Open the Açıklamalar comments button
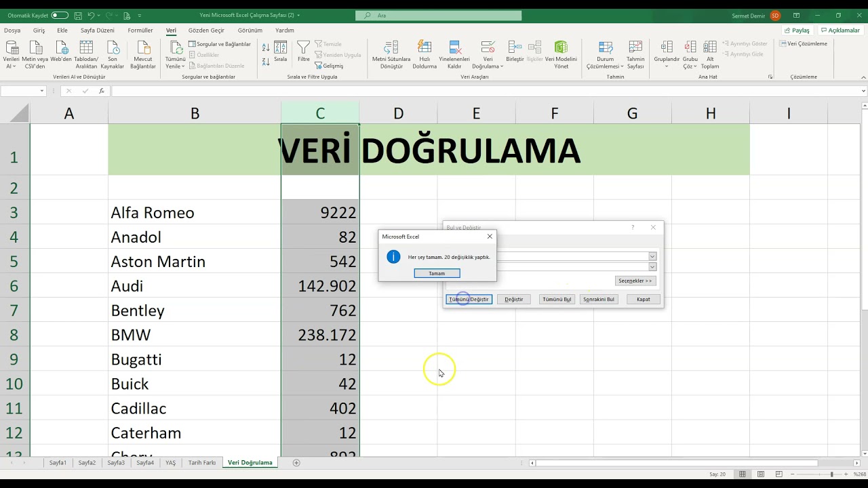868x488 pixels. [840, 30]
